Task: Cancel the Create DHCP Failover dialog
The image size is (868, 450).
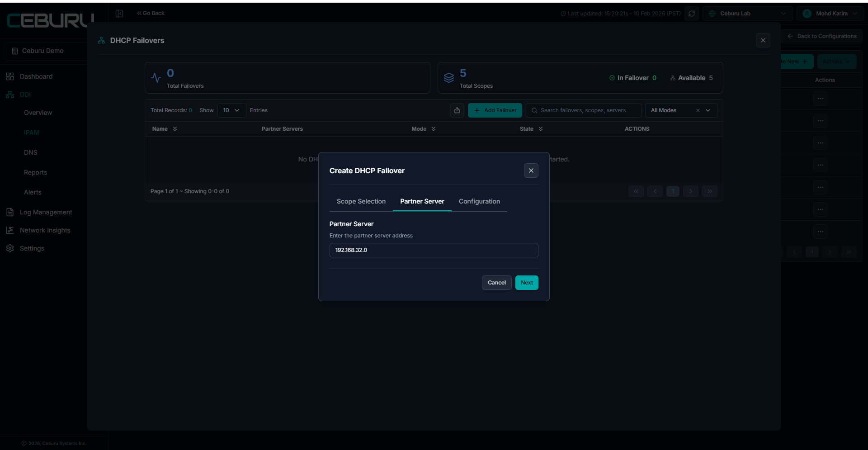Action: pyautogui.click(x=496, y=283)
